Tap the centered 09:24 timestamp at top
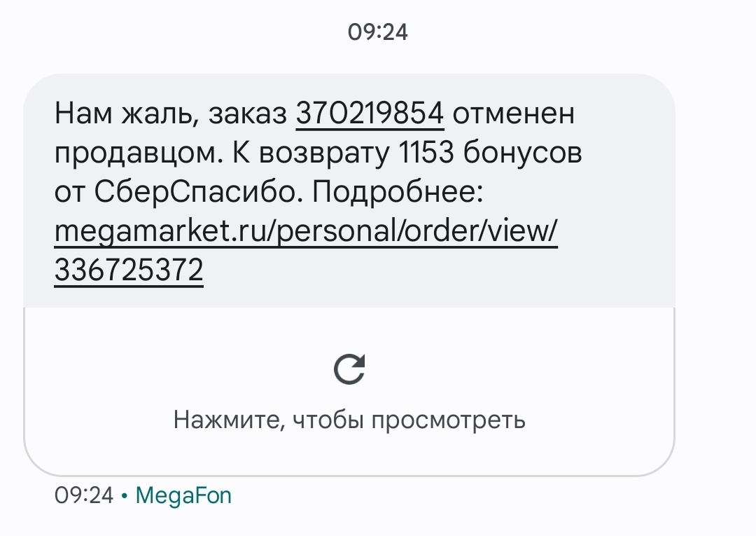 tap(378, 32)
